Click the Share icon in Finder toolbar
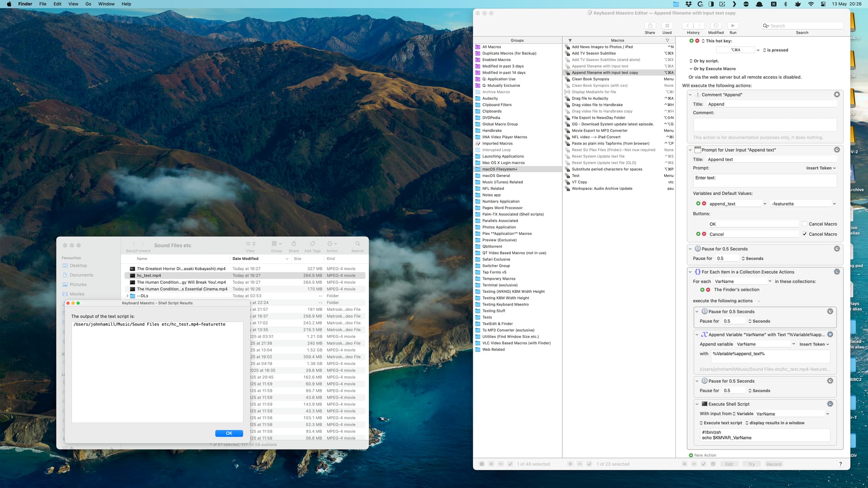The image size is (868, 488). click(x=294, y=244)
